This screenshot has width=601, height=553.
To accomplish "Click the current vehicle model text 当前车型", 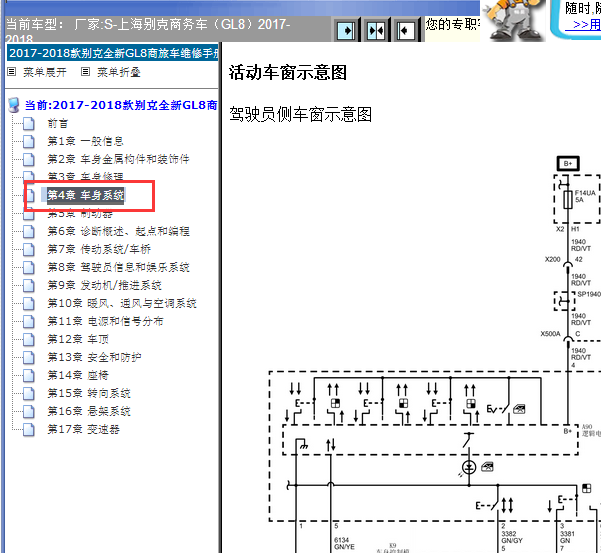I will tap(148, 31).
